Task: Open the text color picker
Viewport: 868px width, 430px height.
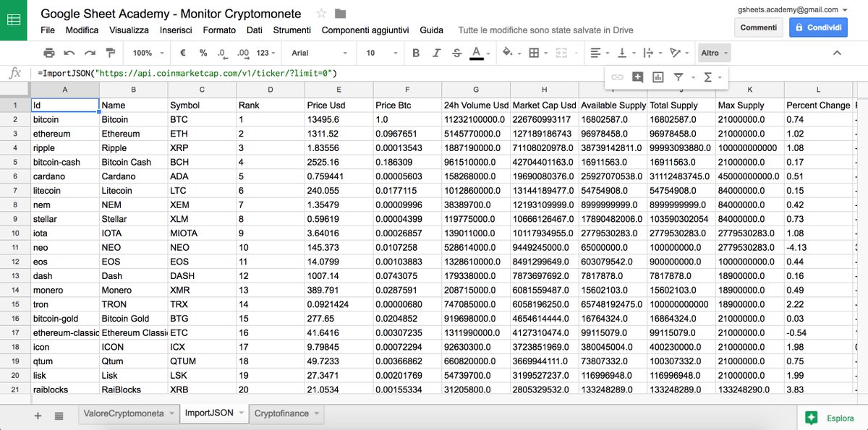Action: pos(478,53)
